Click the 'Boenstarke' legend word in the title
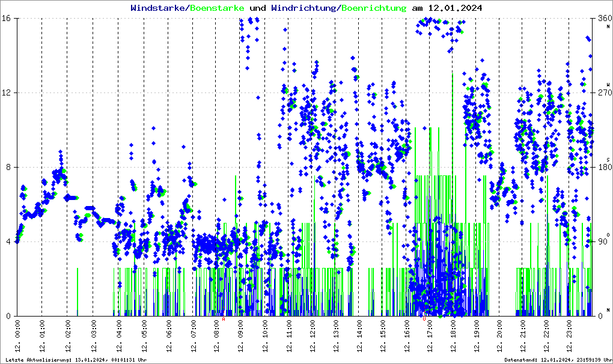Viewport: 613px width, 364px height. pyautogui.click(x=217, y=8)
